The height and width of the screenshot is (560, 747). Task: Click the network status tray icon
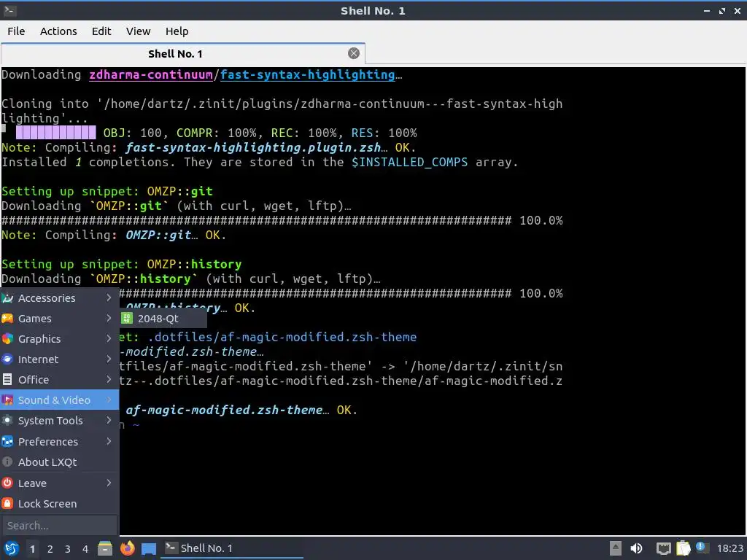664,548
